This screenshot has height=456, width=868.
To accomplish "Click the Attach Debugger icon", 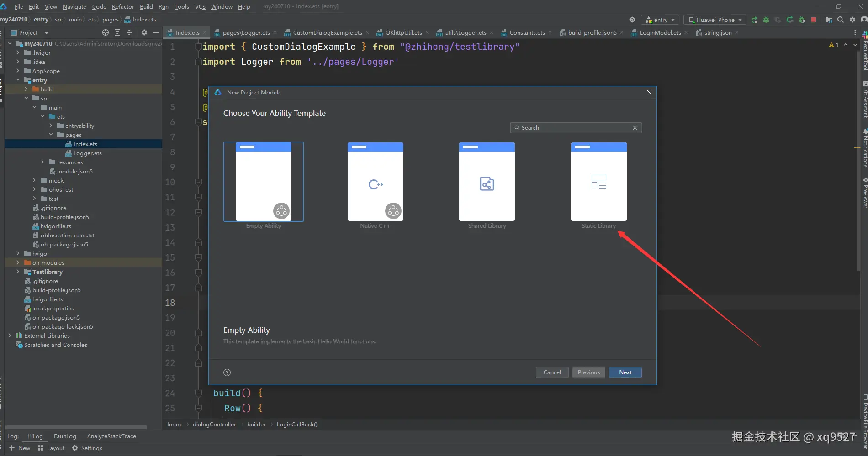I will click(802, 20).
